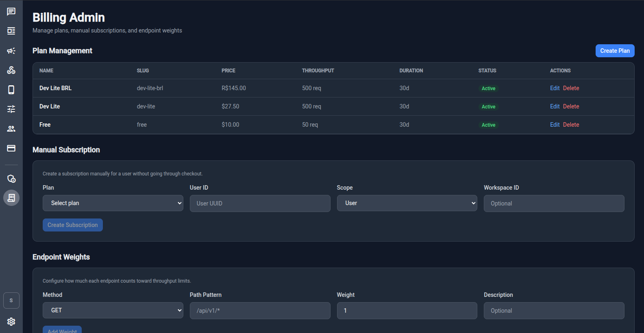Open the Select plan dropdown
The width and height of the screenshot is (644, 333).
pos(113,203)
